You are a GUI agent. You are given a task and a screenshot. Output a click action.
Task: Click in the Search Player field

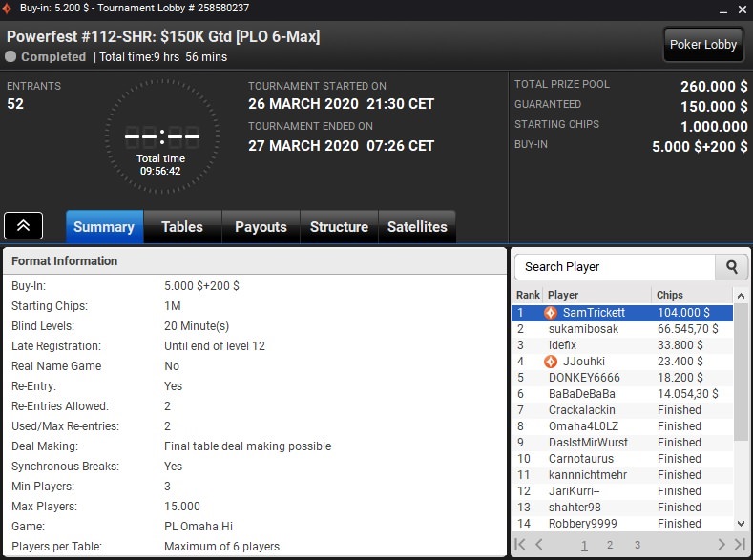click(615, 267)
